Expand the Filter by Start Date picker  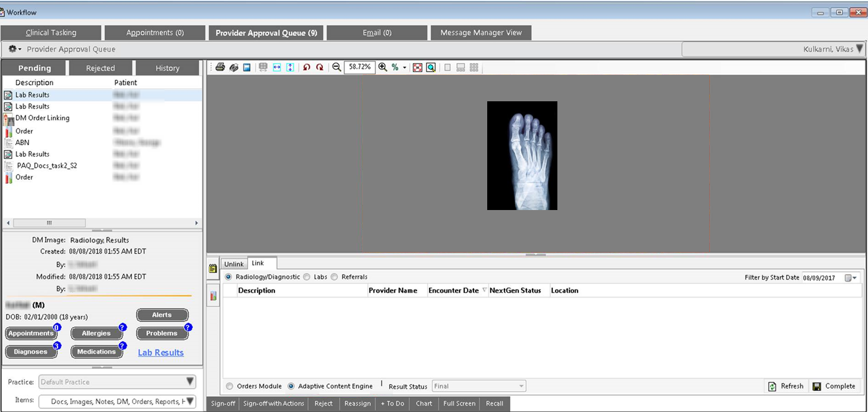[851, 278]
